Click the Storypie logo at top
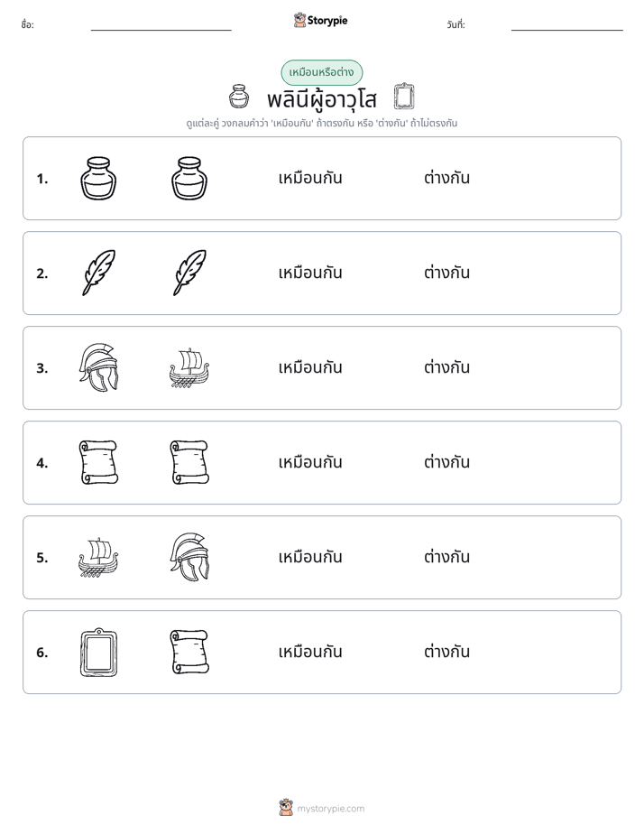 (321, 21)
